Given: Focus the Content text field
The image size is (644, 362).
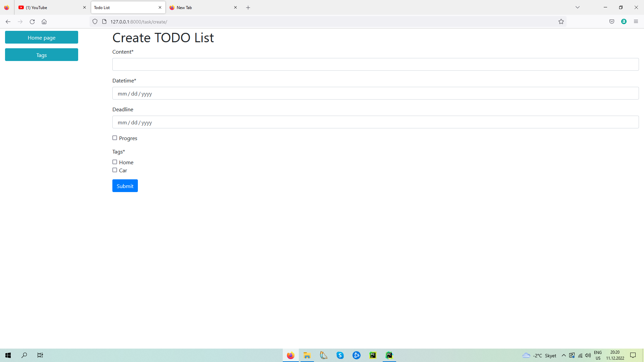Looking at the screenshot, I should [x=375, y=64].
